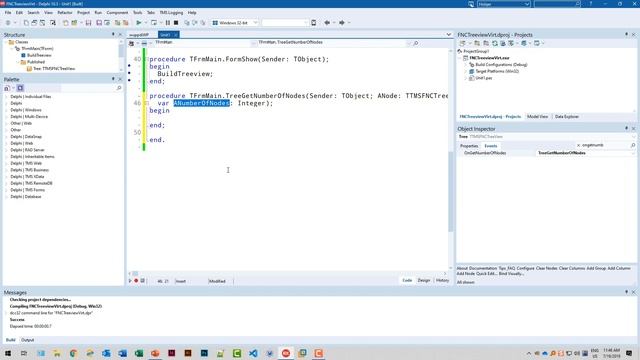Switch to Data Explorer tab
The width and height of the screenshot is (640, 360).
tap(567, 117)
